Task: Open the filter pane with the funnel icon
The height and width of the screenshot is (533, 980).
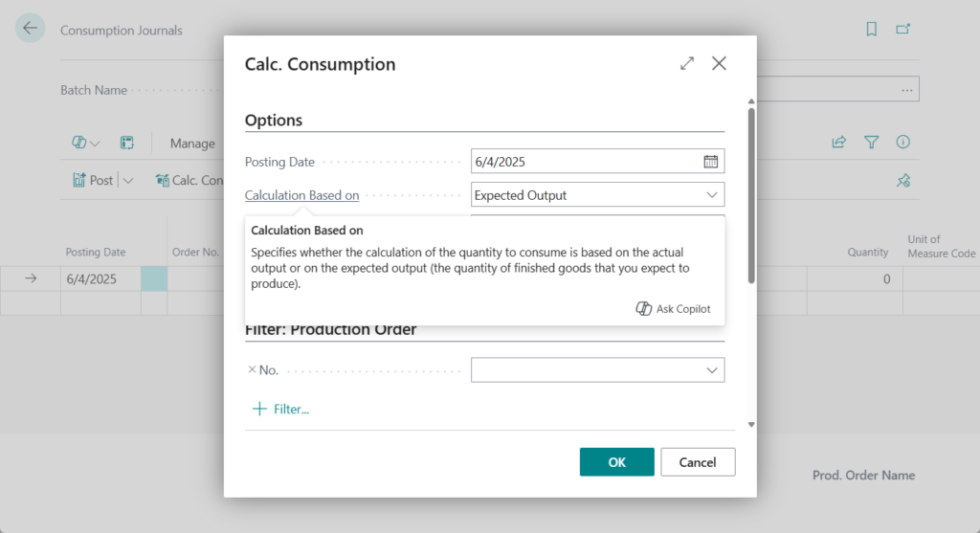Action: tap(871, 143)
